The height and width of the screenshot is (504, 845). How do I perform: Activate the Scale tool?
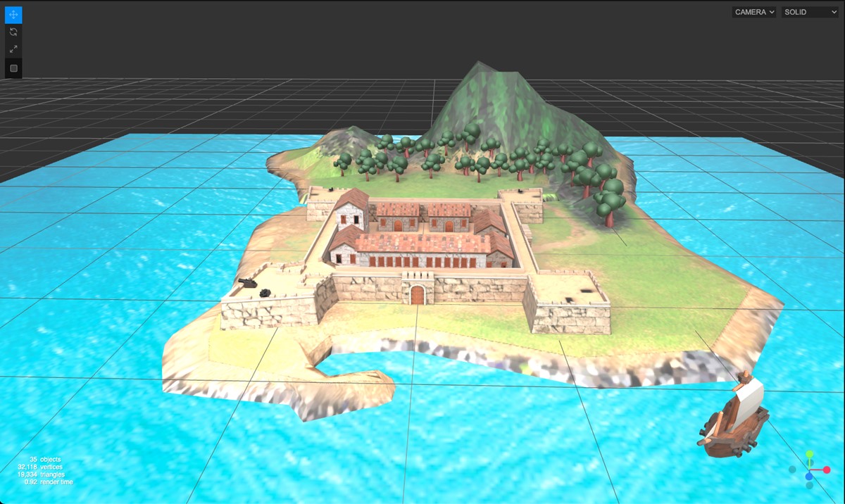click(x=13, y=49)
